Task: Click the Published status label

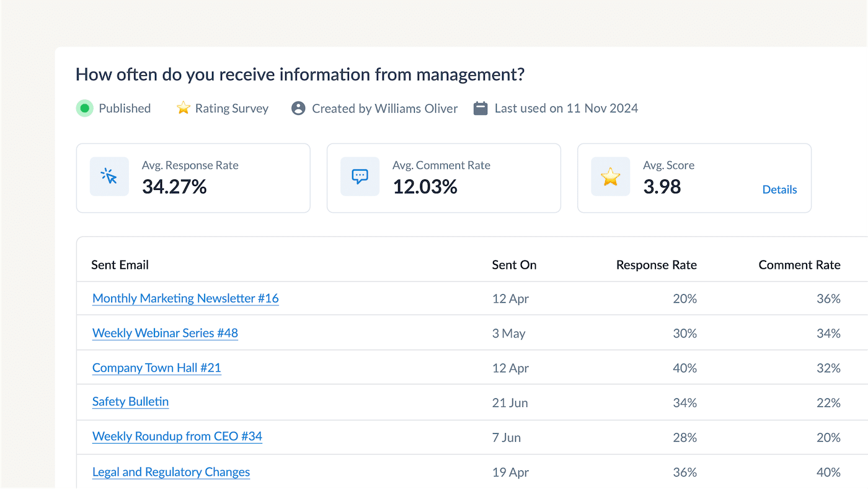Action: pyautogui.click(x=125, y=109)
